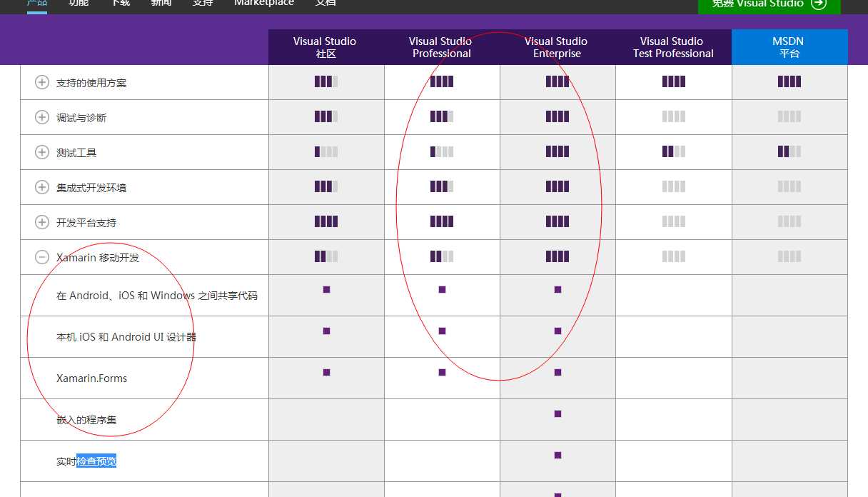
Task: Click 调试与诊断 rating bars under Professional
Action: pyautogui.click(x=442, y=116)
